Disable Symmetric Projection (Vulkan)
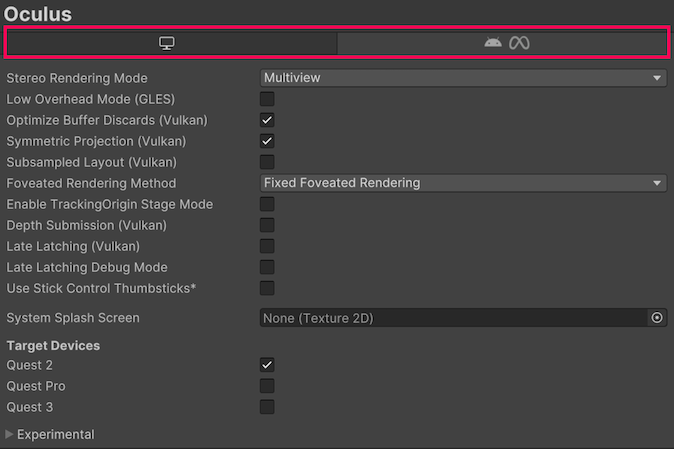This screenshot has width=674, height=449. 267,141
